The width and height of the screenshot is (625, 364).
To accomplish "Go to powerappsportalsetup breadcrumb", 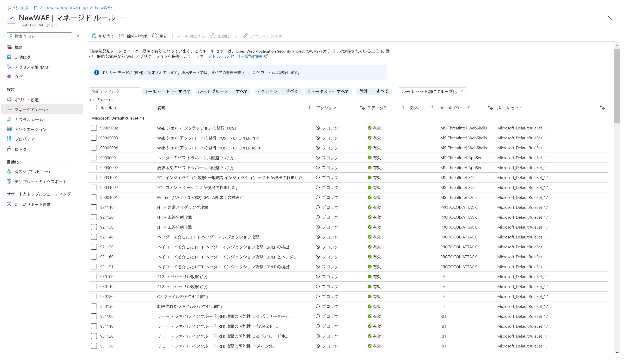I will tap(66, 8).
